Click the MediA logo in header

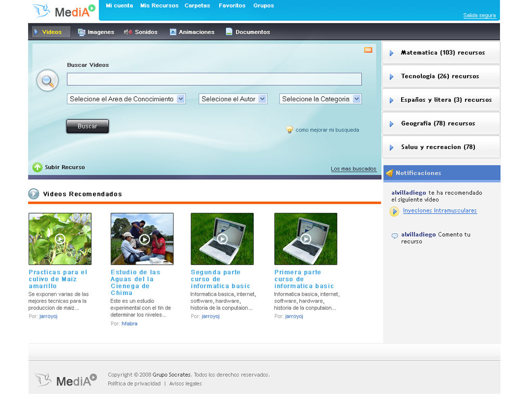click(x=63, y=10)
